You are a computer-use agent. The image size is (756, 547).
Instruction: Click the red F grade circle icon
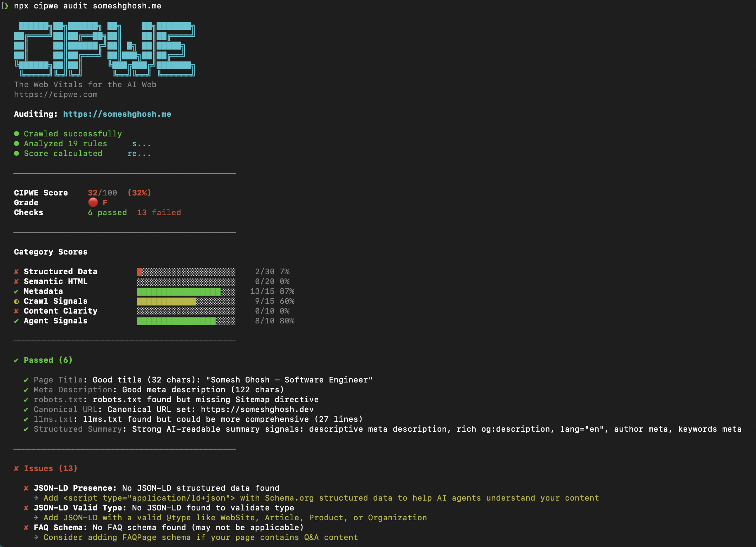pos(93,202)
